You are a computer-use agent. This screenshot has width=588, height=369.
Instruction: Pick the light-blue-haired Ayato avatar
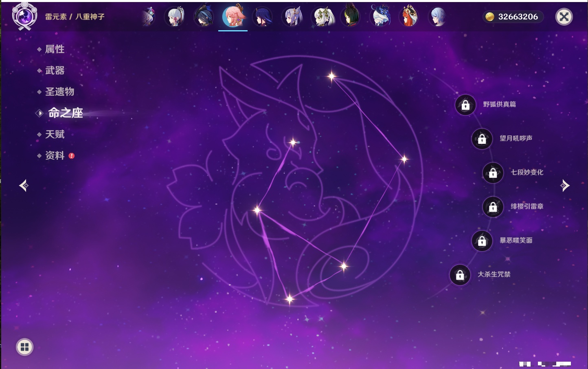point(438,17)
